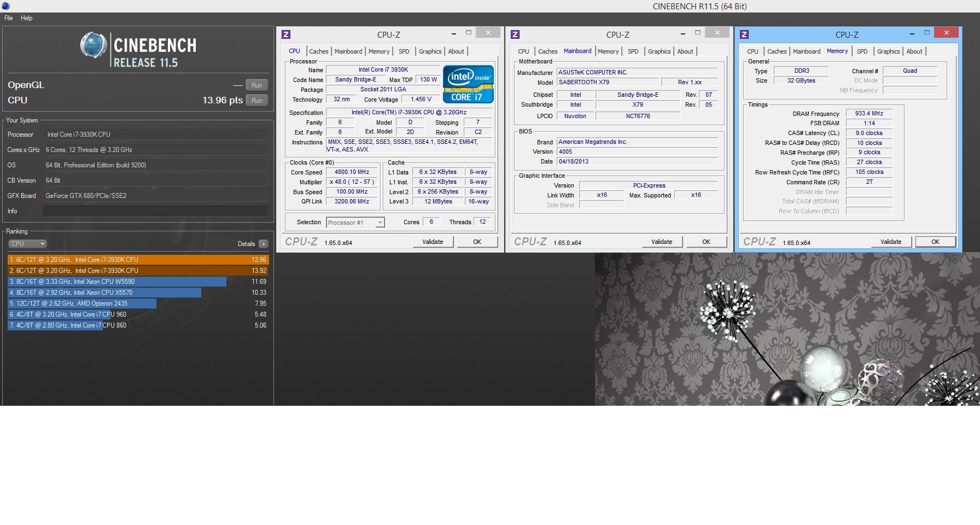Go to About tab in Memory CPU-Z window
The width and height of the screenshot is (980, 525).
pos(914,51)
